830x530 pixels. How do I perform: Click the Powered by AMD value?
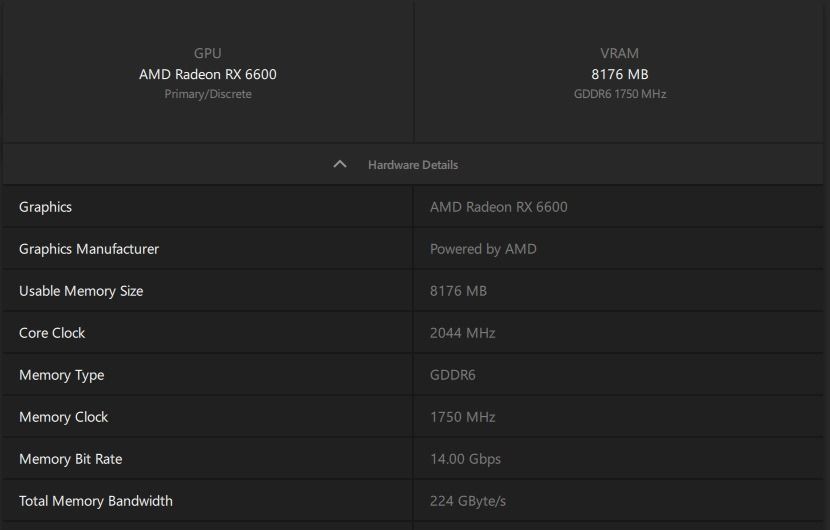[483, 249]
